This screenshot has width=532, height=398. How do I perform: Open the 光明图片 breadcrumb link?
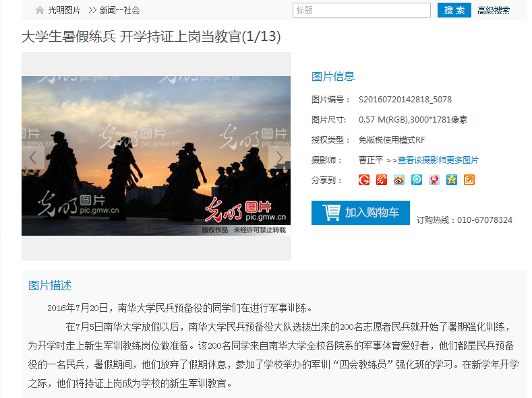pos(64,11)
